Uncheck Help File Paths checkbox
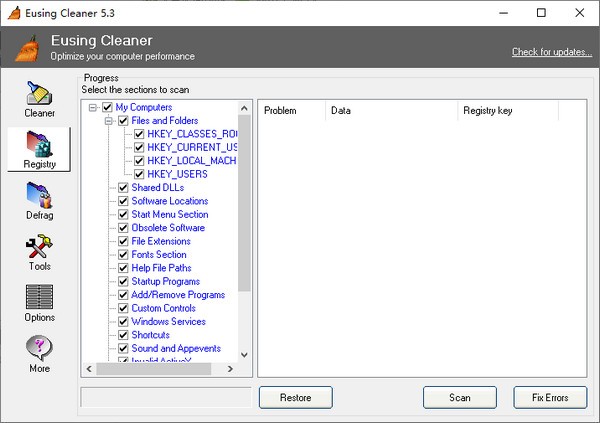Screen dimensions: 600x423 (x=123, y=268)
